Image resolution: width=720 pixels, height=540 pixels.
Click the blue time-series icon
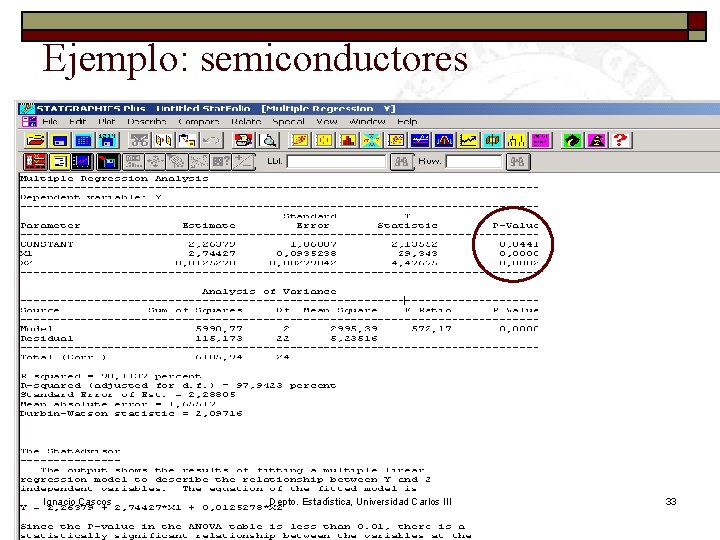click(x=420, y=140)
